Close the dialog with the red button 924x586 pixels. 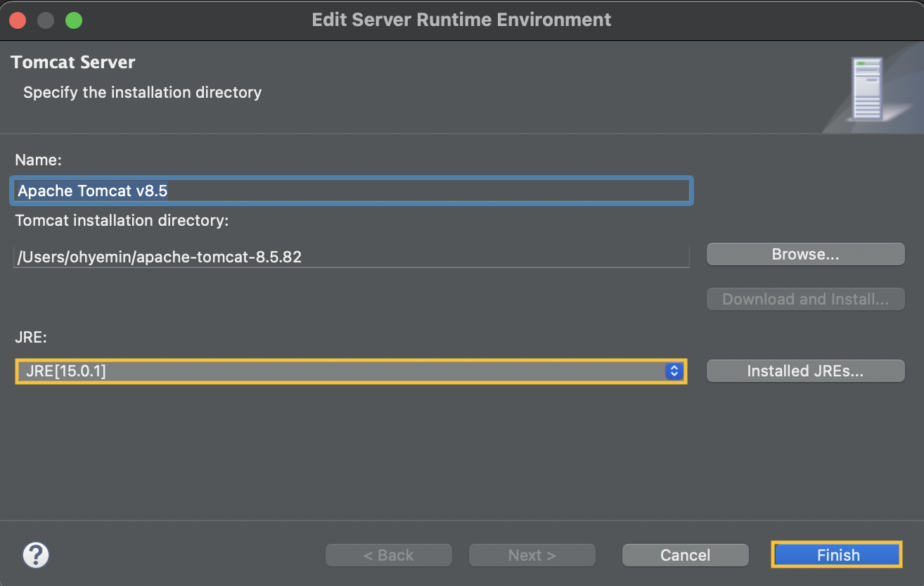[18, 20]
